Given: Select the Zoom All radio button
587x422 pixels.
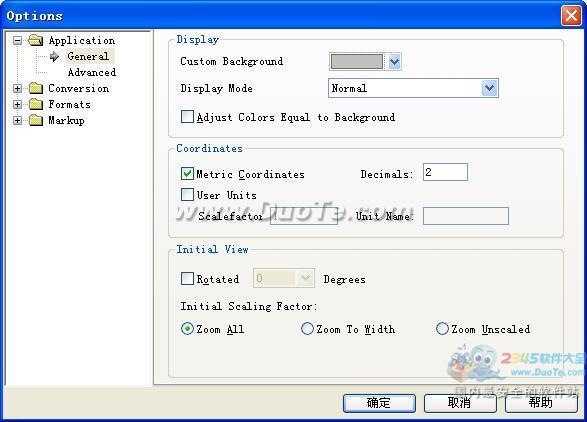Looking at the screenshot, I should 187,329.
